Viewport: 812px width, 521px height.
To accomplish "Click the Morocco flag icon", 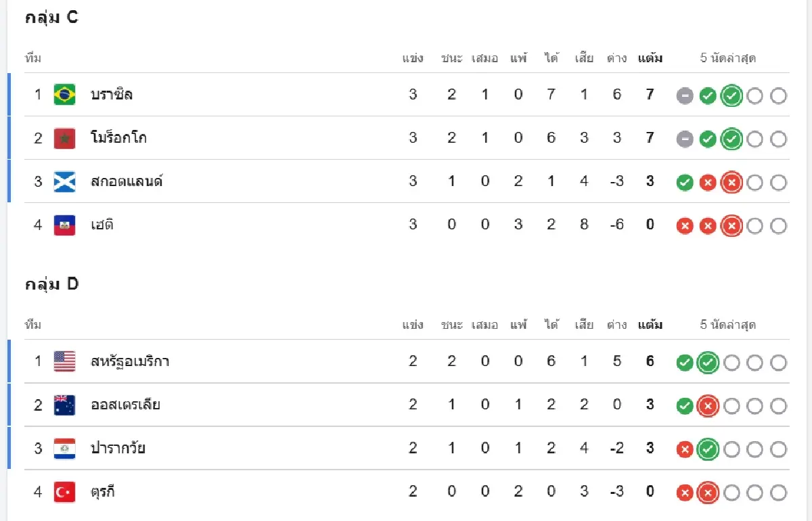I will (65, 138).
